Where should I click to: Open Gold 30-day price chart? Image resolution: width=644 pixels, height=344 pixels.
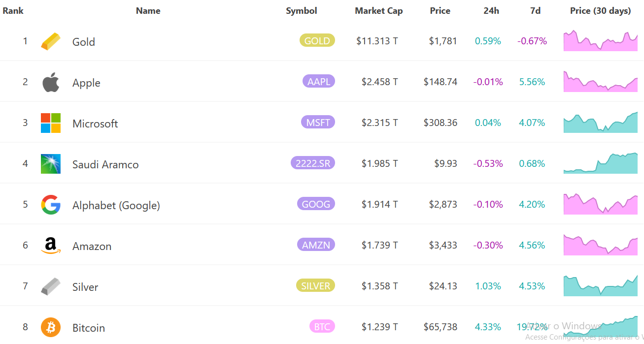[x=600, y=41]
